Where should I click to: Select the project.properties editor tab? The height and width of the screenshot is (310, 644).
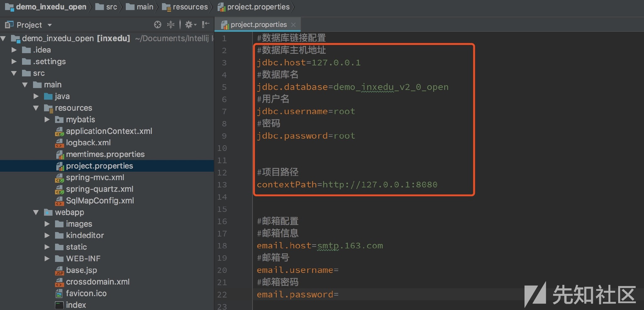click(x=258, y=25)
